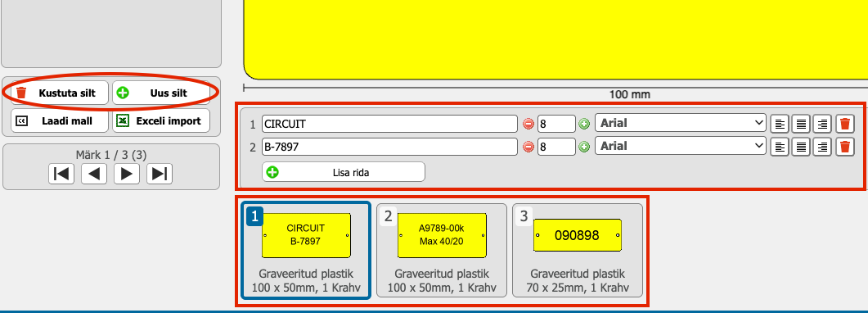Add a line with Lisa rida
Screen dimensions: 868x313
[344, 172]
